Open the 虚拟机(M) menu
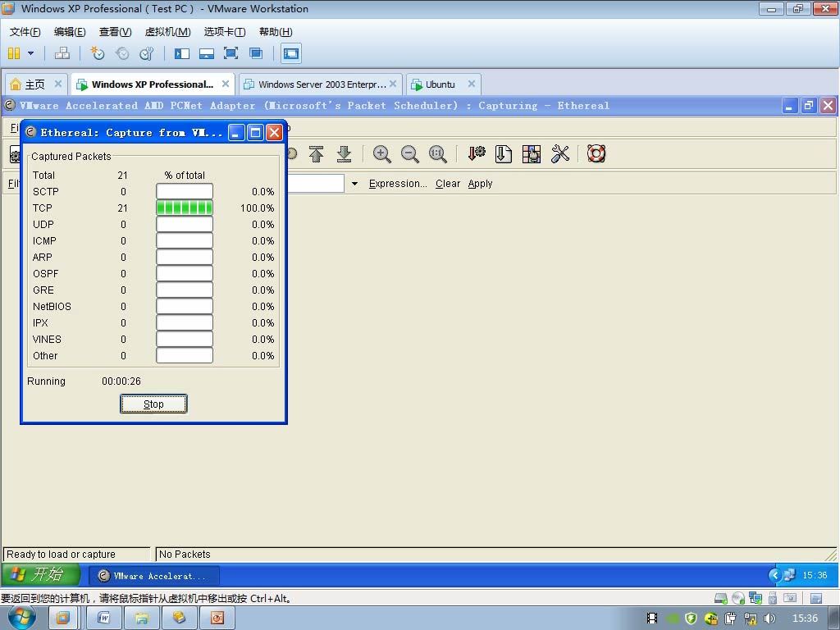The width and height of the screenshot is (840, 630). [x=167, y=32]
